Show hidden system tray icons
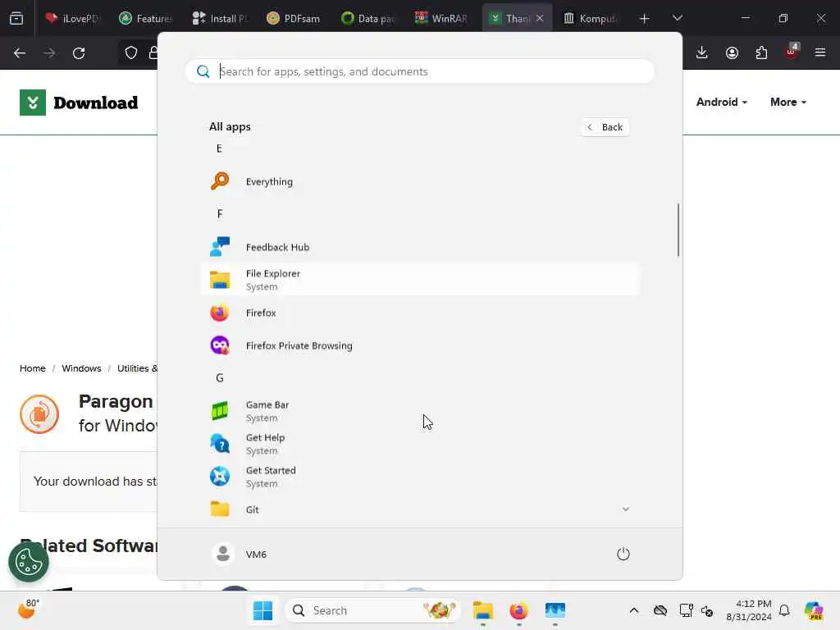Screen dimensions: 840x630 [634, 610]
